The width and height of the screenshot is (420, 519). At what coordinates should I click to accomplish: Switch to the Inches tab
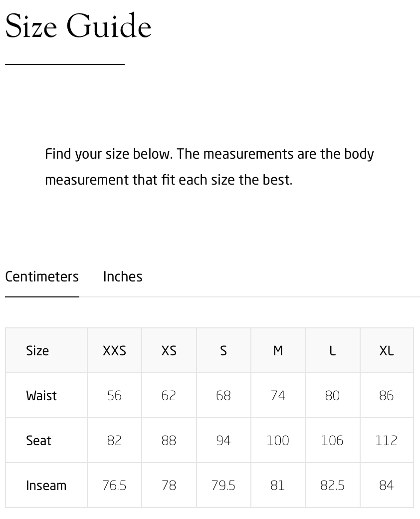[123, 276]
